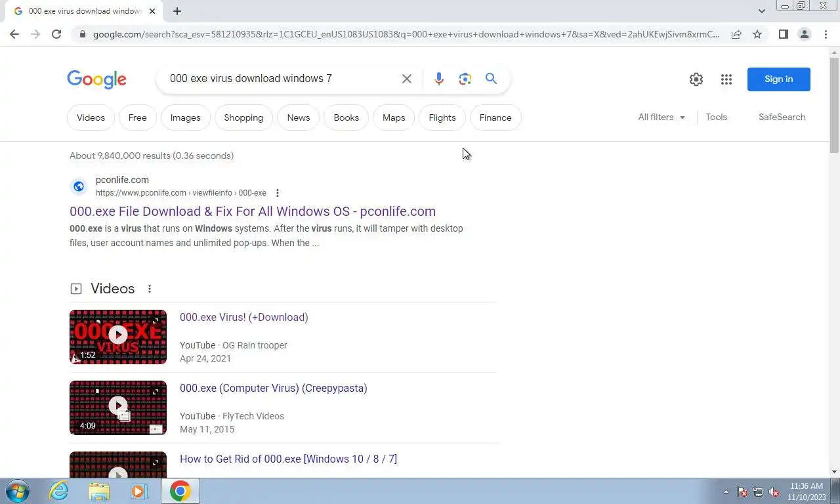This screenshot has height=504, width=840.
Task: Switch to Flights results
Action: [442, 117]
